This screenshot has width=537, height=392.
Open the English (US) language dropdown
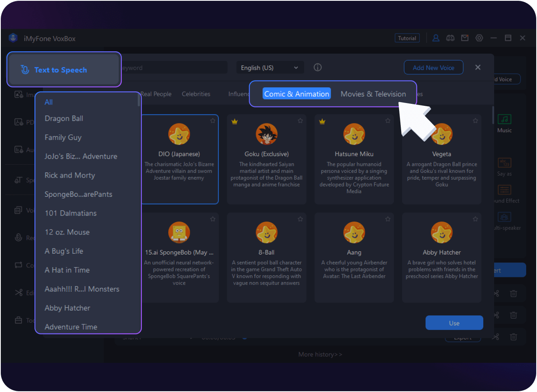[x=270, y=68]
